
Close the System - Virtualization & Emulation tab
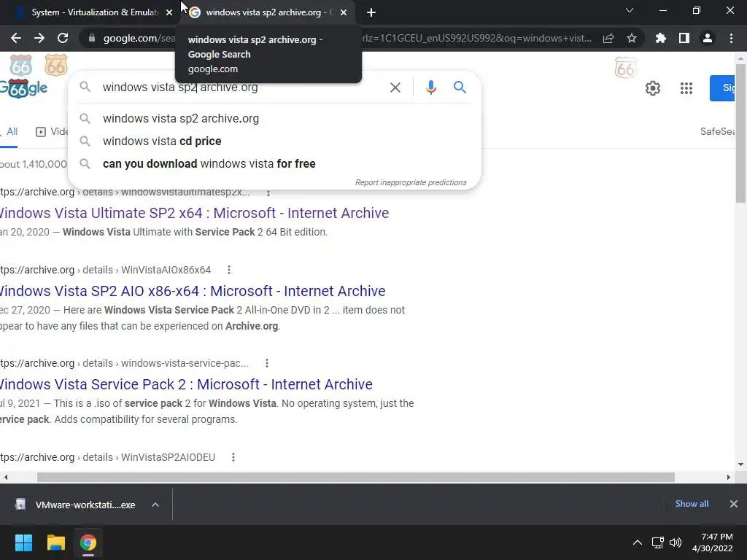pyautogui.click(x=169, y=12)
